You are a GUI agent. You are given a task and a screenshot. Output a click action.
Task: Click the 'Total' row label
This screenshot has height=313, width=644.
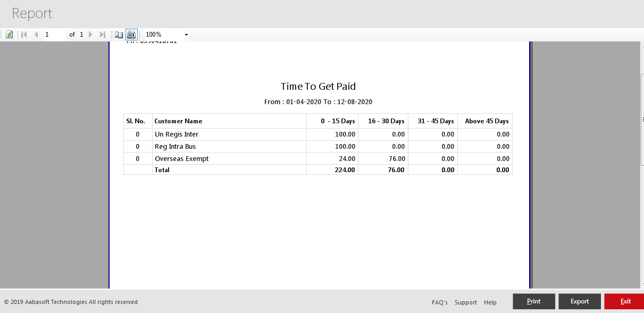162,170
